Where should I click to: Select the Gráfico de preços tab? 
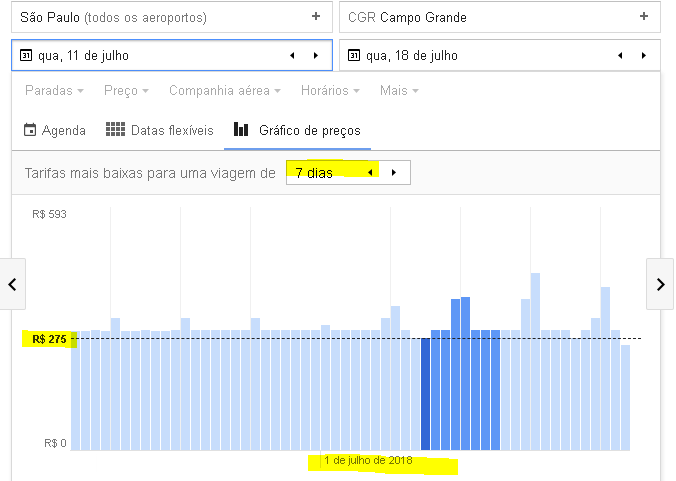[297, 130]
